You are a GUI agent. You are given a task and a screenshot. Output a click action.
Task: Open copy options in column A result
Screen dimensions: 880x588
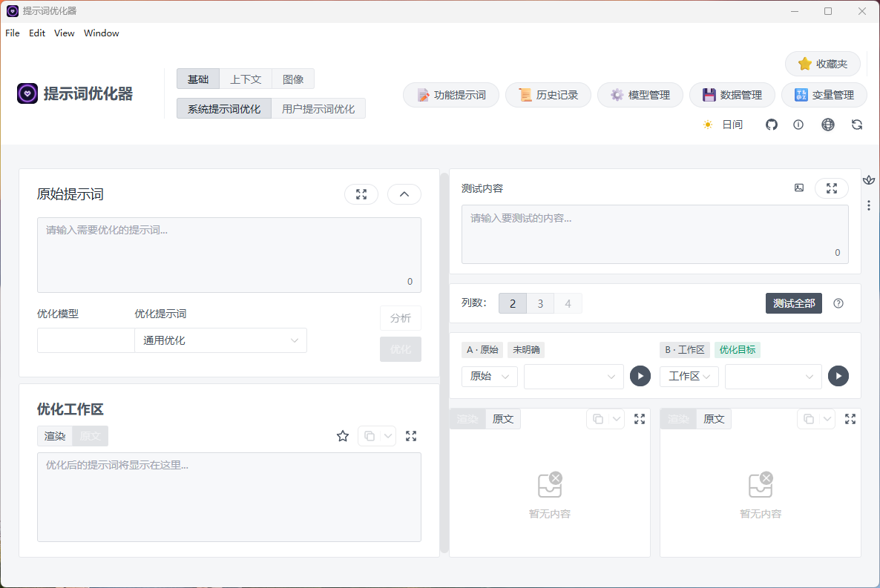(x=617, y=419)
